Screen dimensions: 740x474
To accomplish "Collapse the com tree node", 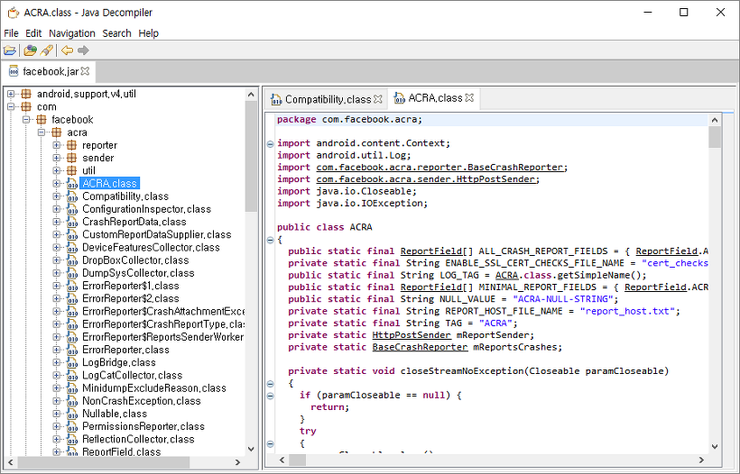I will [x=11, y=107].
